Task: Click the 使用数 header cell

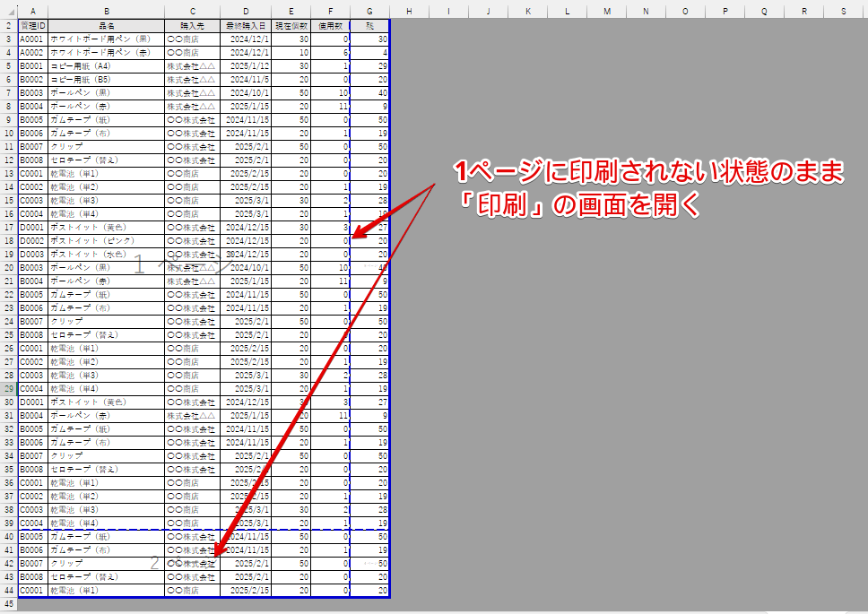Action: (331, 26)
